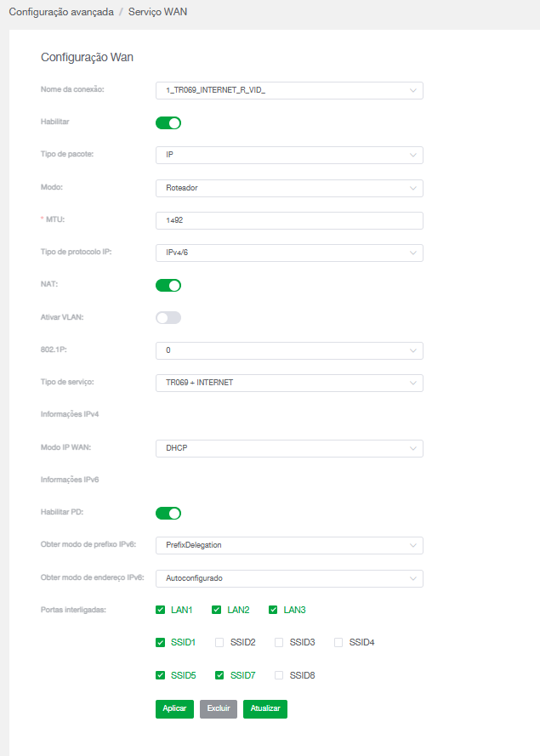Select the Modo IP WAN DHCP dropdown

point(289,448)
